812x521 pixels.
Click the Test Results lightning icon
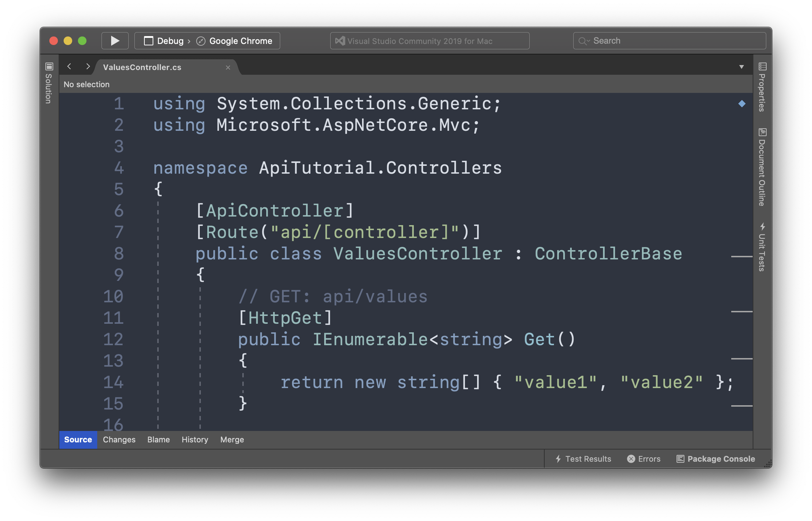(x=558, y=459)
